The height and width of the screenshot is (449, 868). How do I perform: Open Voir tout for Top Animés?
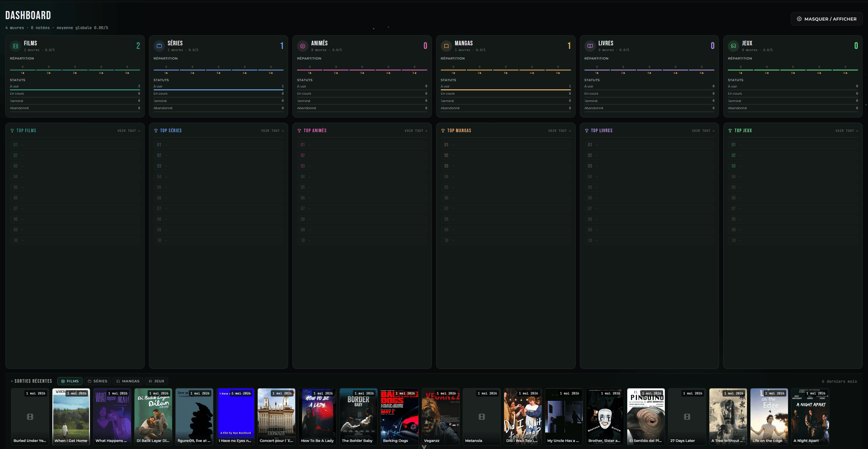pos(416,131)
